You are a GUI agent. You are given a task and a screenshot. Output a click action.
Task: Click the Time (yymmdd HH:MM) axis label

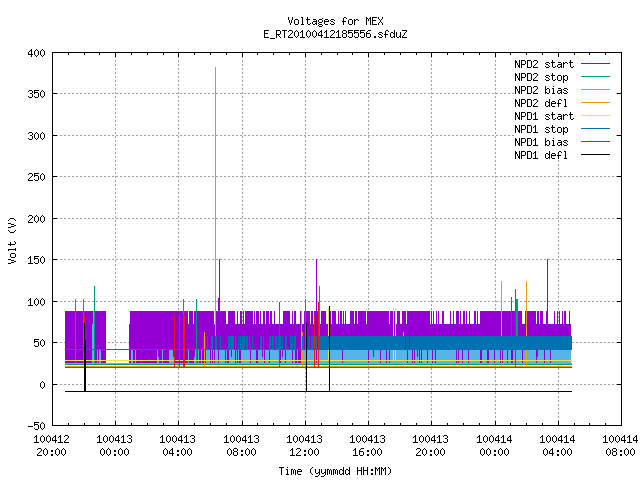tap(335, 471)
